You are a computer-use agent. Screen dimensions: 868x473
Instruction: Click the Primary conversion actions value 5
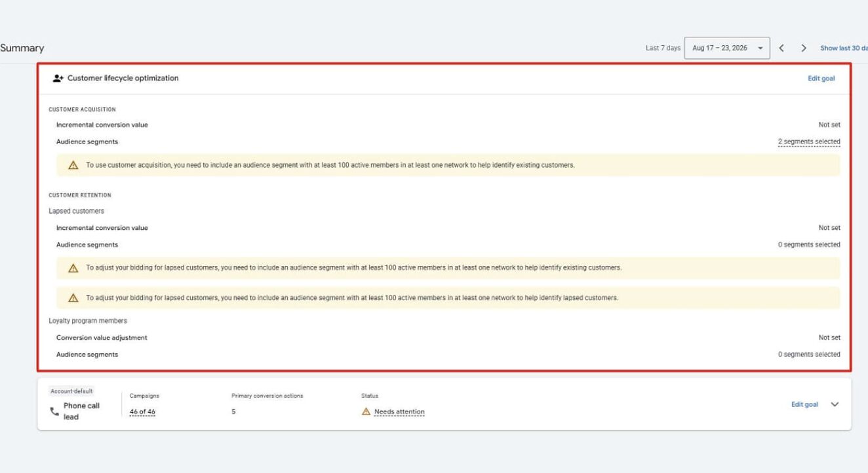tap(233, 412)
